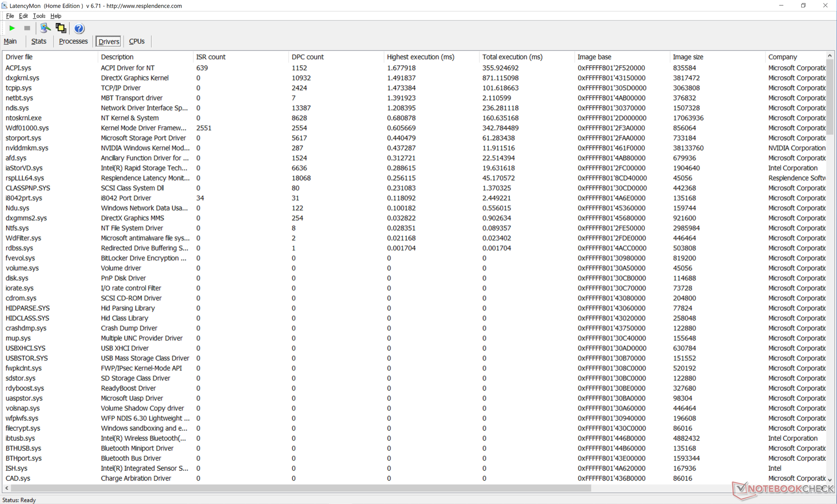Switch to the Processes tab
Viewport: 837px width, 504px height.
pos(73,41)
